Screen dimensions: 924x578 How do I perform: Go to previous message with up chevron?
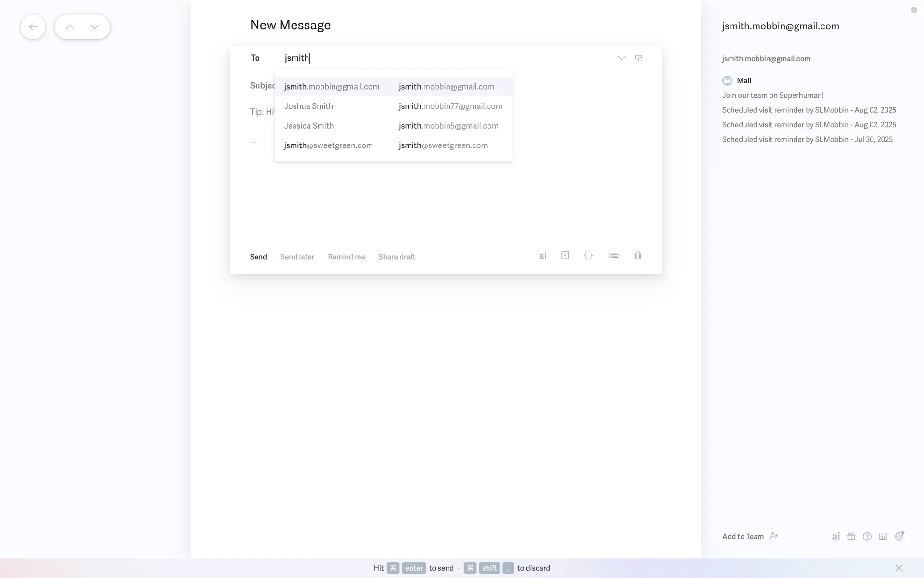(70, 27)
